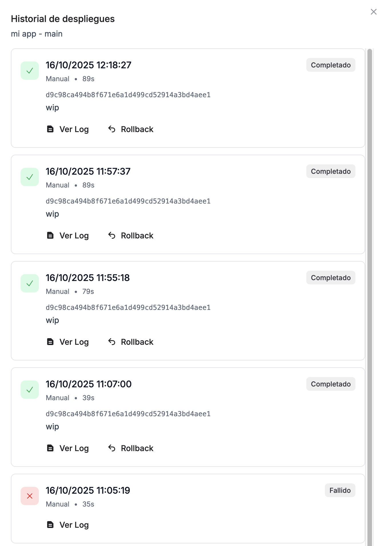This screenshot has height=546, width=392.
Task: Click red X failed icon of 11:05:19 deployment
Action: pos(30,496)
